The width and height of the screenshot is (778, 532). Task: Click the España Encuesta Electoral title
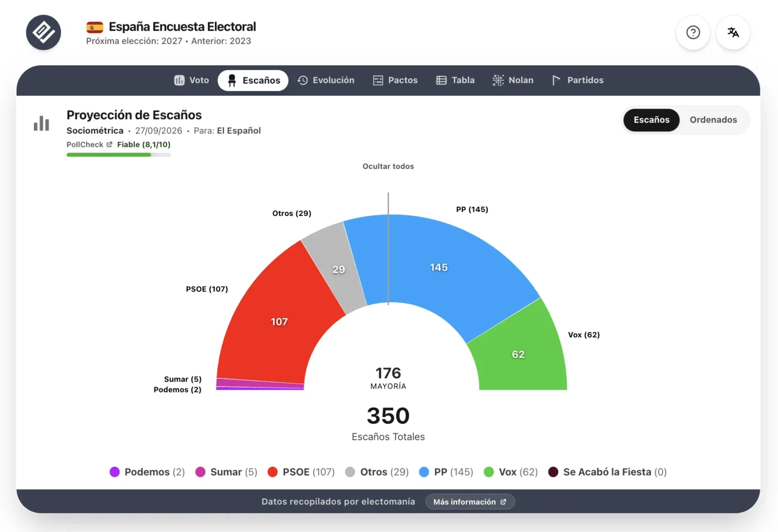182,27
